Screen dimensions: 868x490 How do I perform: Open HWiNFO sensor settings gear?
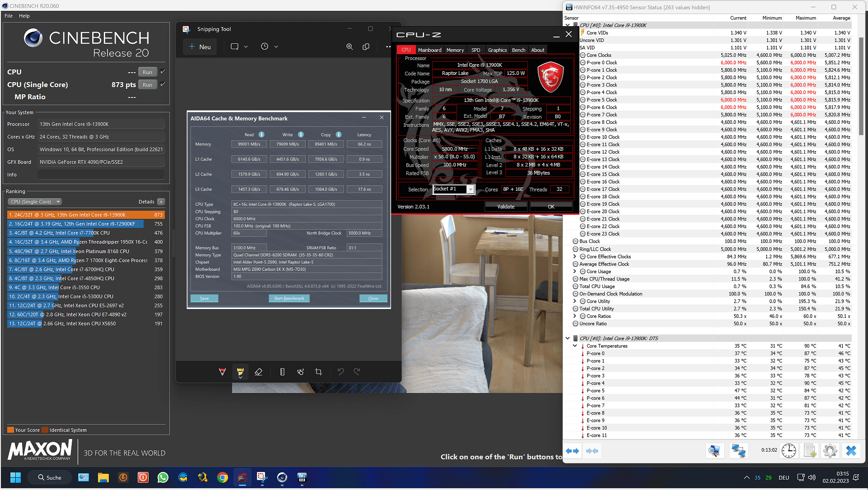(830, 451)
